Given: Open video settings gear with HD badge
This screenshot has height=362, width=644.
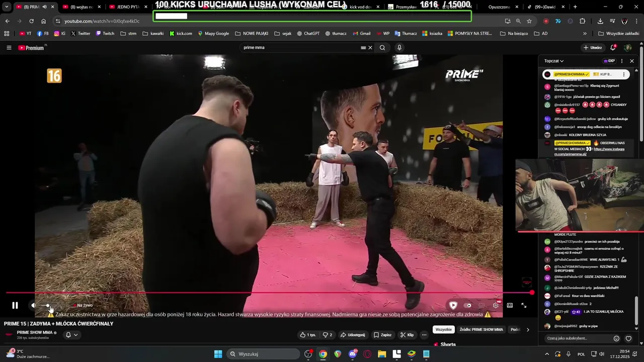Looking at the screenshot, I should coord(496,305).
